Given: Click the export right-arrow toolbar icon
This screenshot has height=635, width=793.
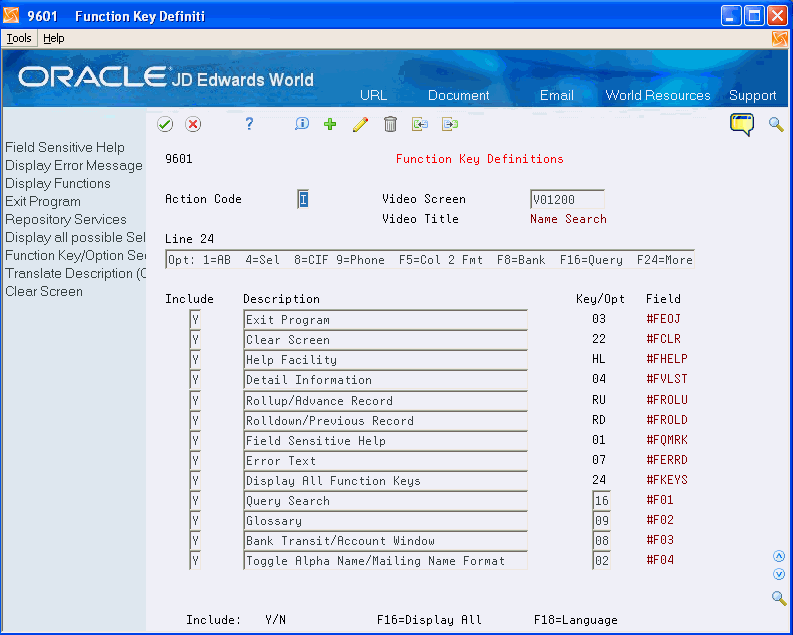Looking at the screenshot, I should pyautogui.click(x=450, y=124).
